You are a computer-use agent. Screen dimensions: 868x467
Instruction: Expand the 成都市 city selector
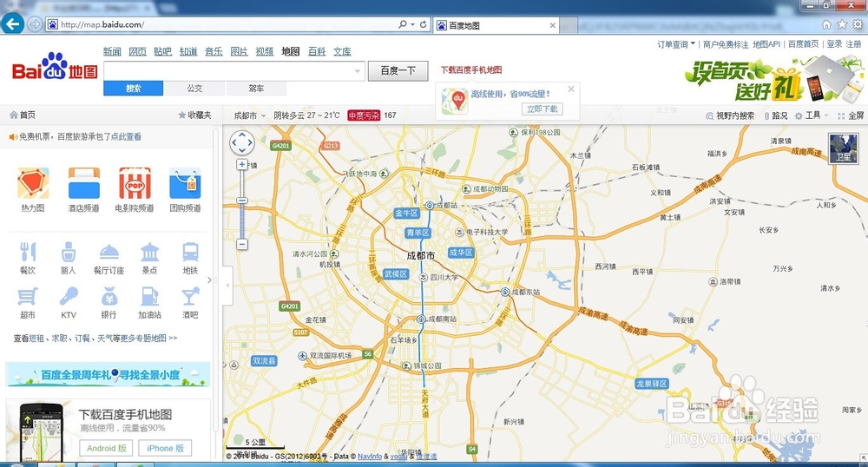tap(250, 115)
